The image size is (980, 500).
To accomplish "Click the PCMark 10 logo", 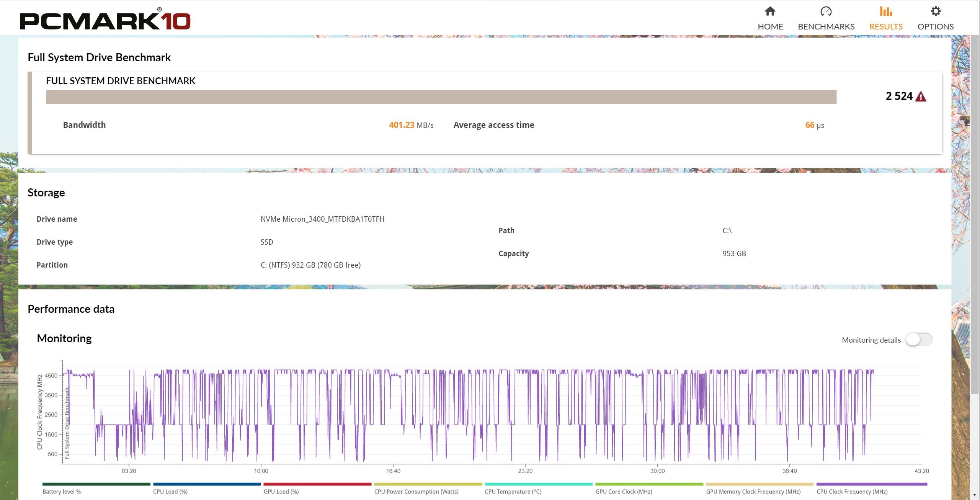I will (105, 20).
